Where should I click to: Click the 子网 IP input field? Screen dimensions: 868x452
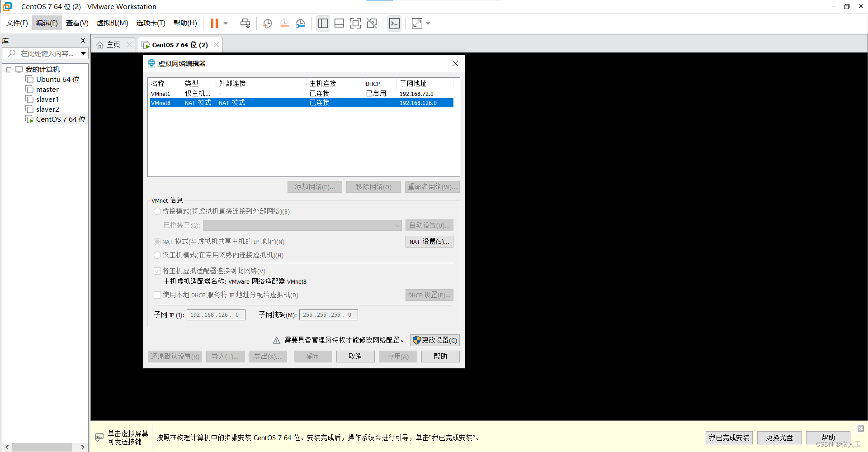click(216, 315)
